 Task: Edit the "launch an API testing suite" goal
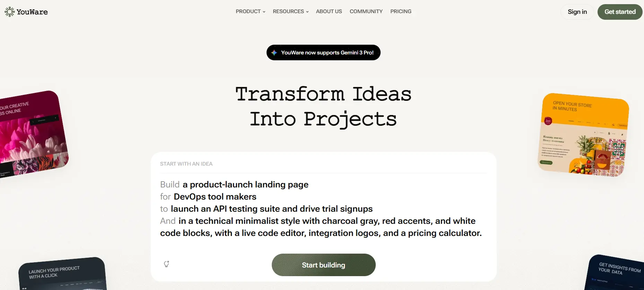(271, 209)
